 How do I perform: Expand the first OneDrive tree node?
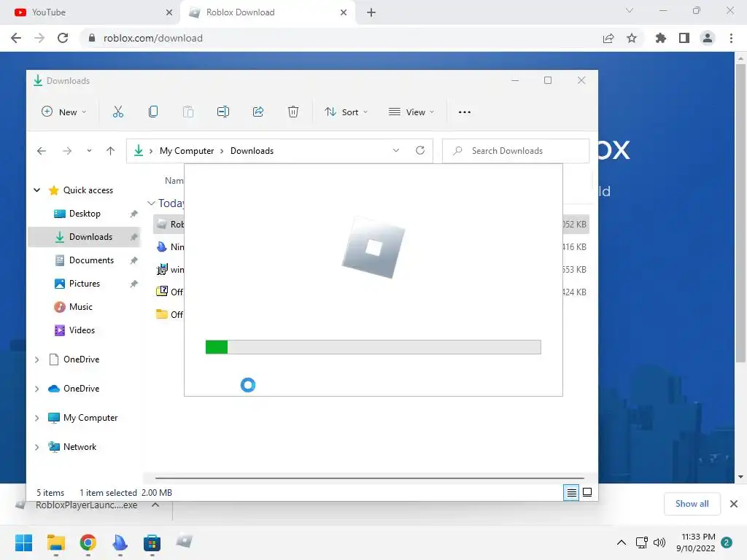(x=36, y=359)
